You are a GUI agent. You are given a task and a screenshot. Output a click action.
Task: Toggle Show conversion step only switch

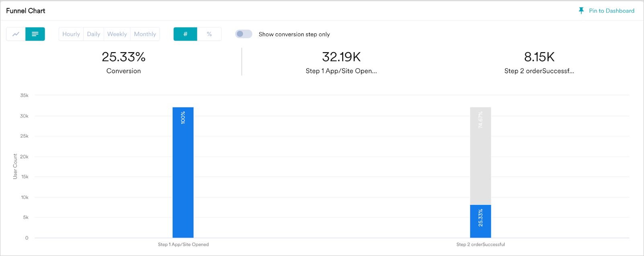point(244,34)
